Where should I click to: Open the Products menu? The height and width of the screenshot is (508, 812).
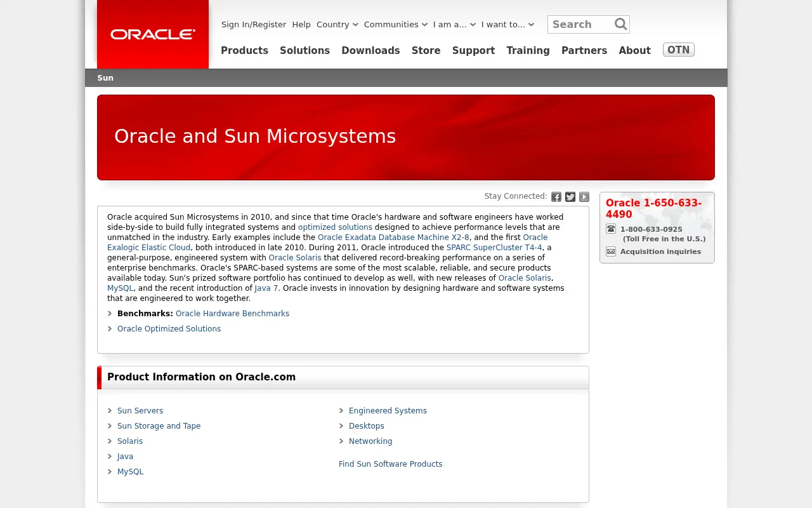[x=244, y=50]
